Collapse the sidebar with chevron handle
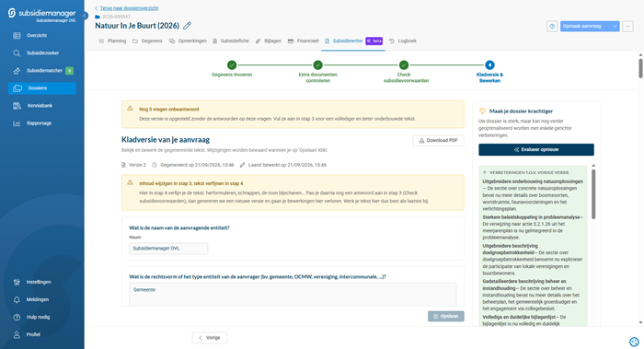This screenshot has width=644, height=349. tap(85, 16)
